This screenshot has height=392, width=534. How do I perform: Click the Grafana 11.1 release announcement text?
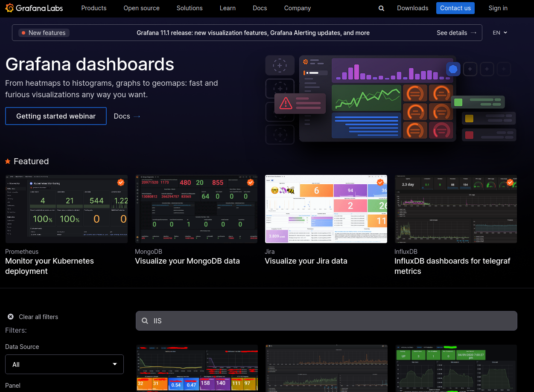253,33
